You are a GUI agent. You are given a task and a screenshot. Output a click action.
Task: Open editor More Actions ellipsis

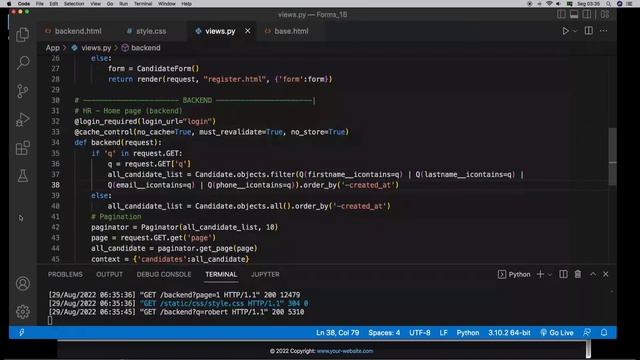(x=604, y=31)
